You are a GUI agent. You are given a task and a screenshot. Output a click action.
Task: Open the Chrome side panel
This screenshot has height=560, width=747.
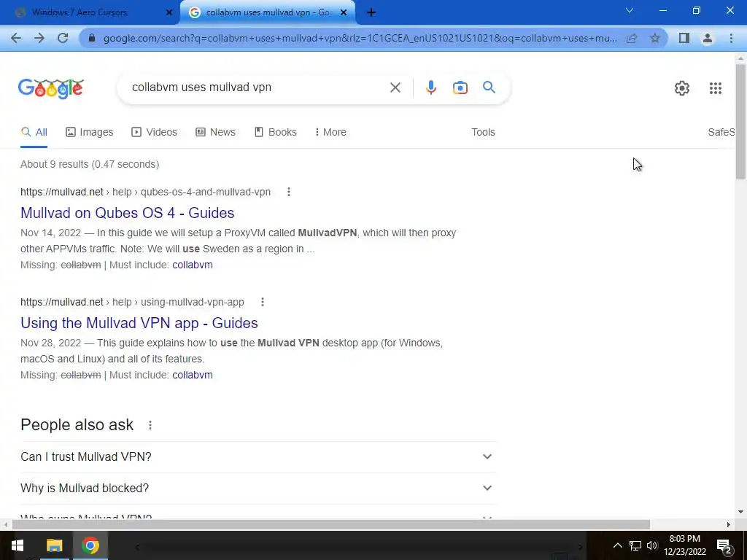tap(684, 38)
